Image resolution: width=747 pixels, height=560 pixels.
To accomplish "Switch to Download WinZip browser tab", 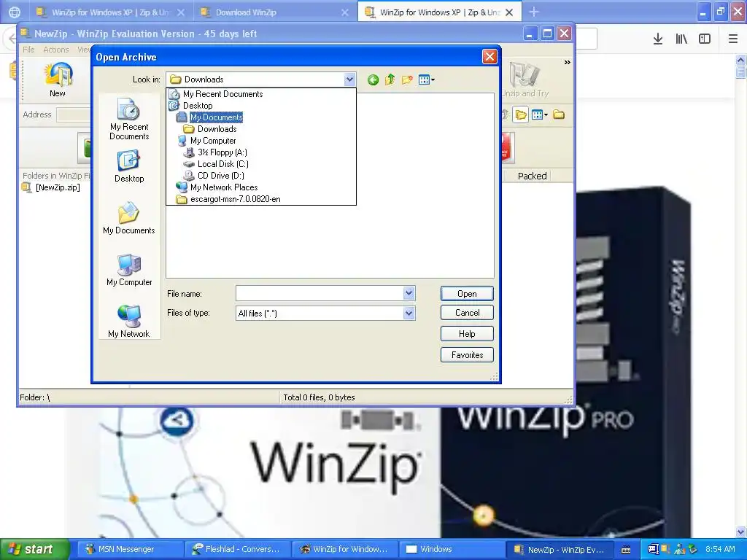I will (x=275, y=12).
